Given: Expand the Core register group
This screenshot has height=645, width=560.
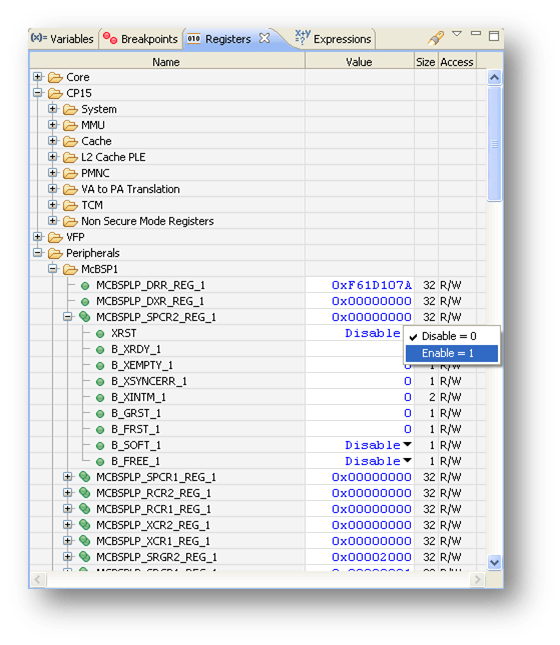Looking at the screenshot, I should [38, 77].
